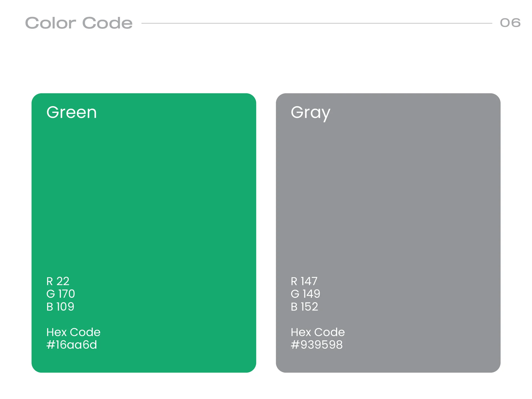This screenshot has width=532, height=399.
Task: Click the word Code in the heading
Action: tap(107, 23)
